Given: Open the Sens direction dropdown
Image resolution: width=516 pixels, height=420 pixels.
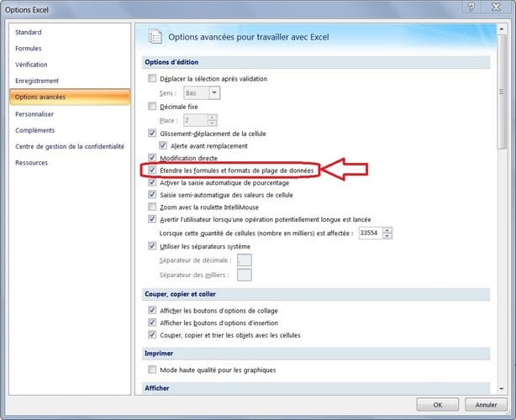Looking at the screenshot, I should click(214, 93).
